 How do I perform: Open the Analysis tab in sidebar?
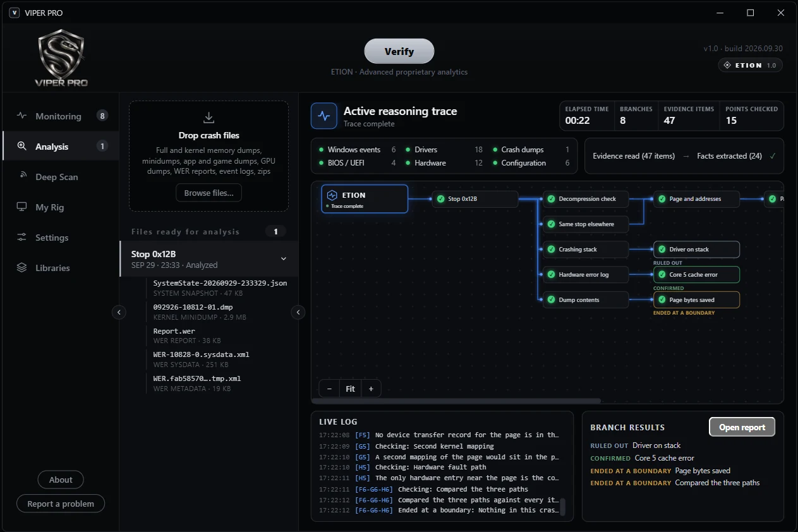coord(61,146)
